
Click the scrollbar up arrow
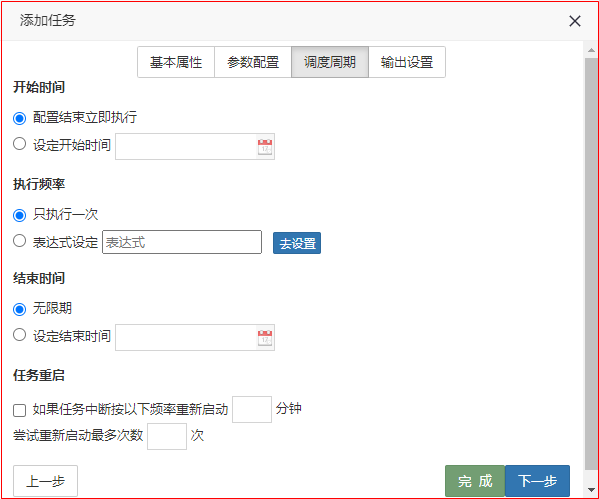click(x=591, y=50)
